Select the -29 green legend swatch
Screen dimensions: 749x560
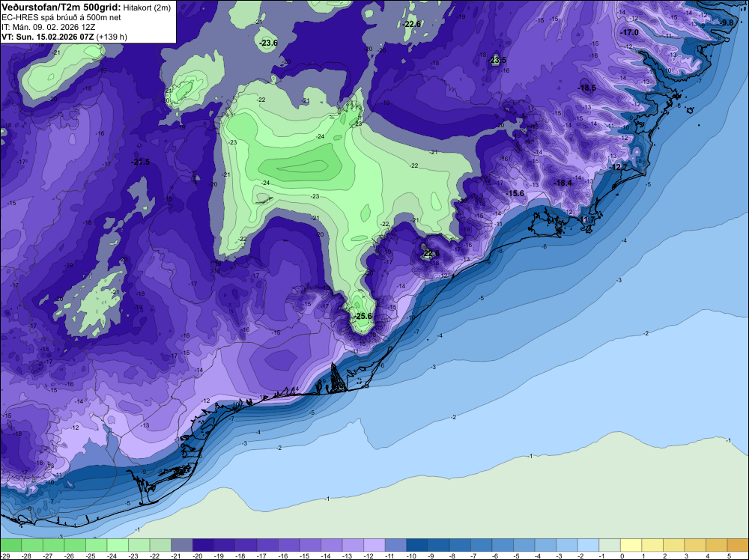pos(10,545)
